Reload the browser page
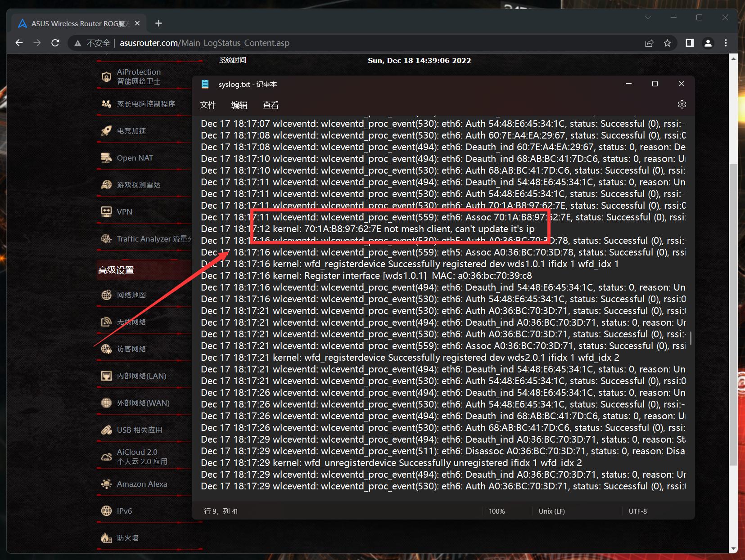Screen dimensions: 745x560 point(55,43)
